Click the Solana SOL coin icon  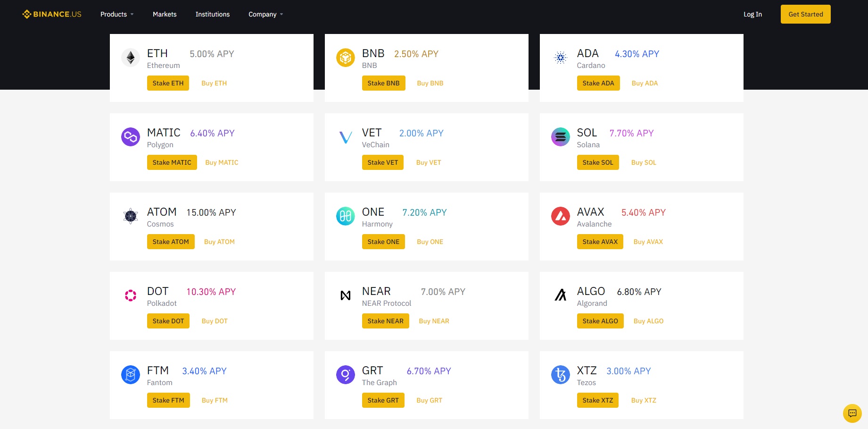click(x=561, y=137)
